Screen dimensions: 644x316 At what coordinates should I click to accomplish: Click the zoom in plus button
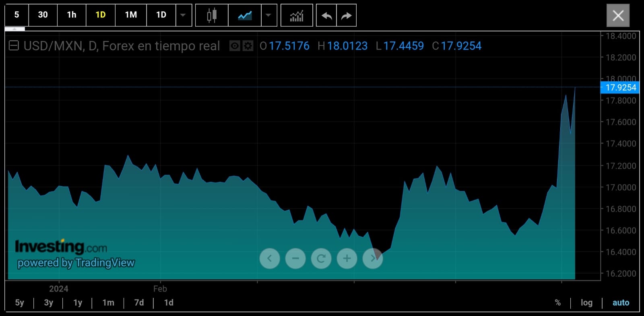(x=347, y=258)
